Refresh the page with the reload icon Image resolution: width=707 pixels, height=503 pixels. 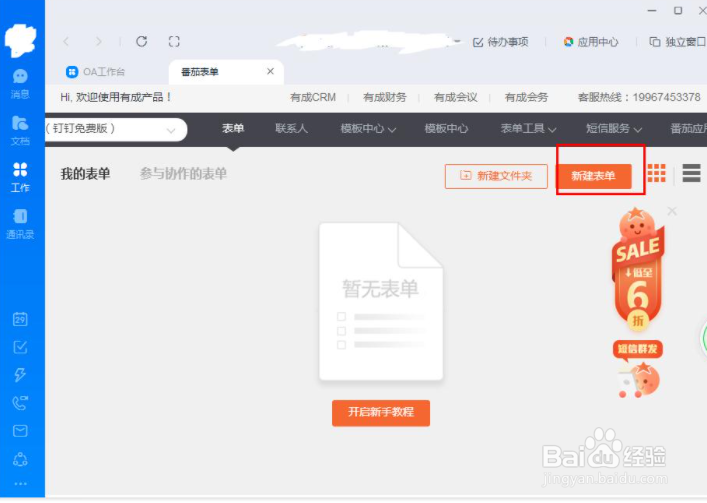coord(142,41)
